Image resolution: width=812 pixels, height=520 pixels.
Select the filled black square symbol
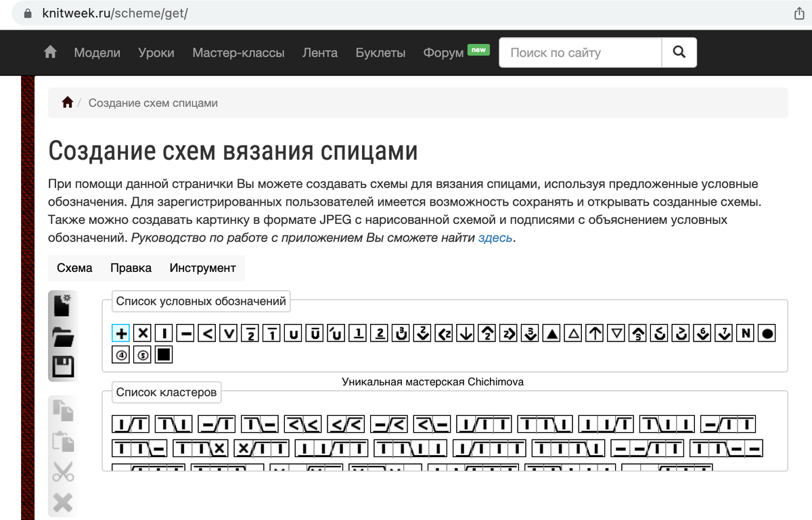tap(164, 354)
